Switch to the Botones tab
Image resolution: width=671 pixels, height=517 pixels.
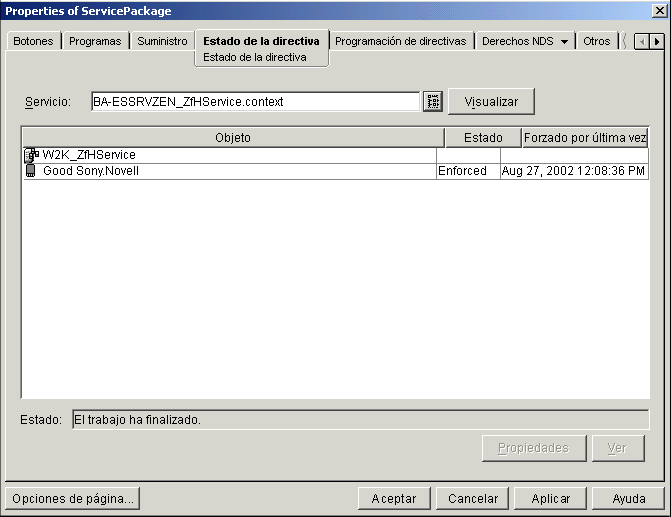[33, 41]
